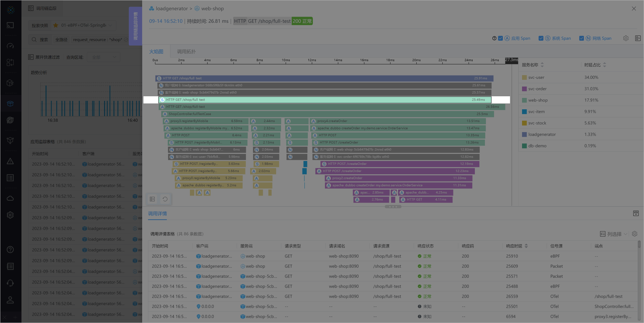The width and height of the screenshot is (644, 323).
Task: Click the expand icon right of 调用详情
Action: 636,213
